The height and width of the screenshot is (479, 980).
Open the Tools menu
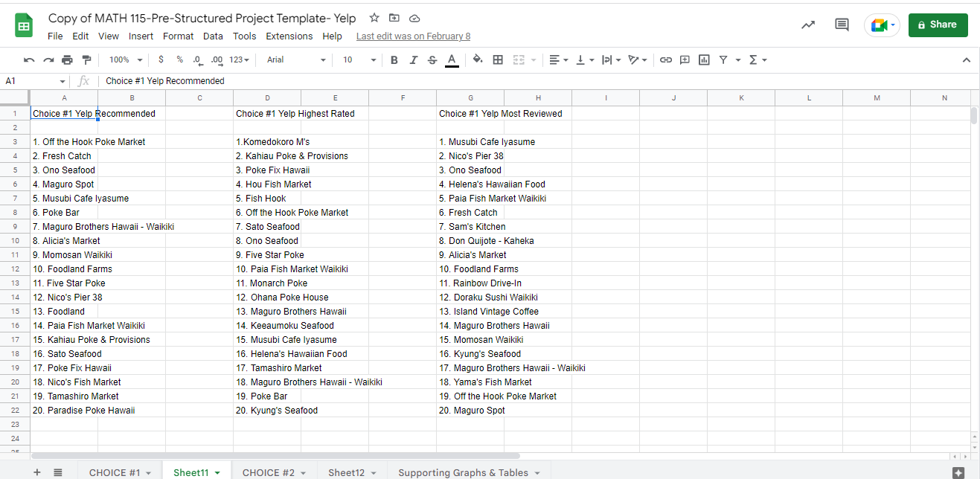pos(244,36)
